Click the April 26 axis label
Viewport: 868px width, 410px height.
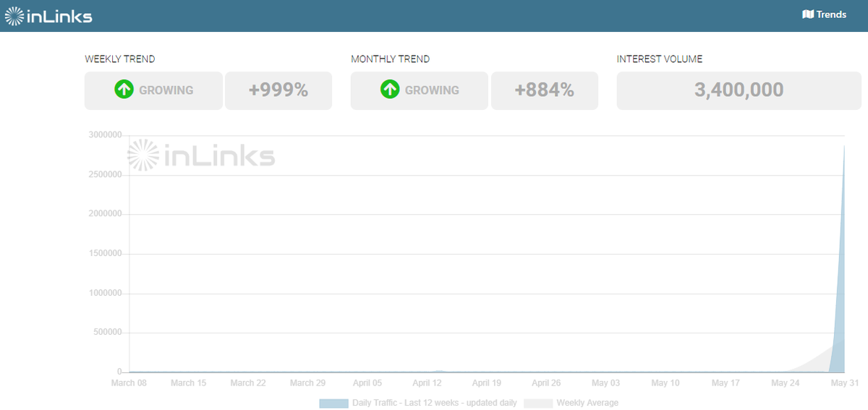tap(546, 383)
